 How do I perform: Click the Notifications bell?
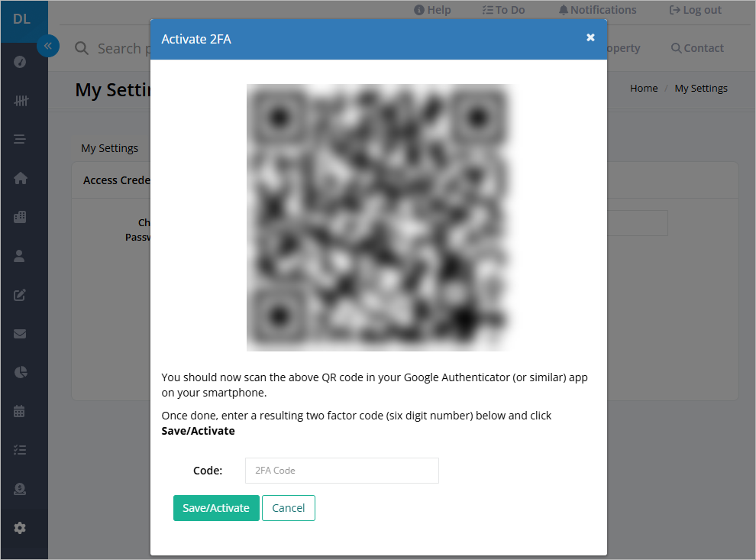(x=598, y=9)
